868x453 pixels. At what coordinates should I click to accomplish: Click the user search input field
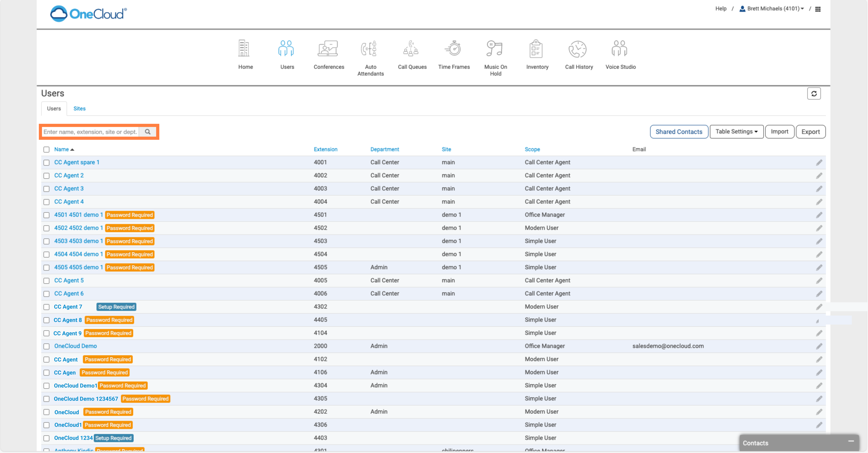click(x=90, y=132)
